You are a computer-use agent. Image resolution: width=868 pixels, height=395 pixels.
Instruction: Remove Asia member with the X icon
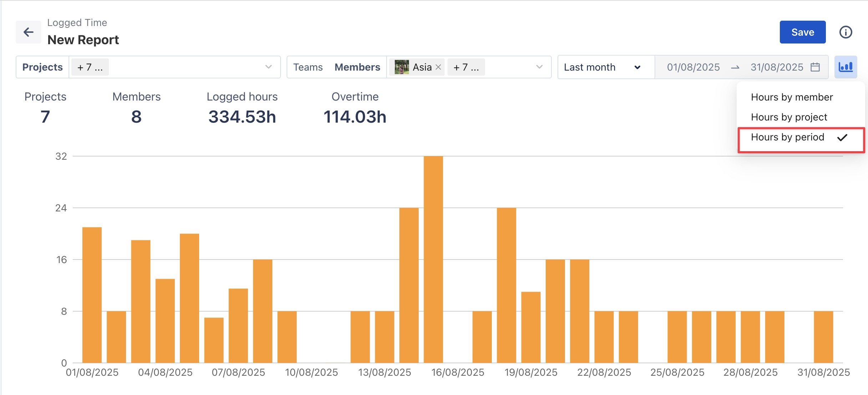pyautogui.click(x=439, y=67)
